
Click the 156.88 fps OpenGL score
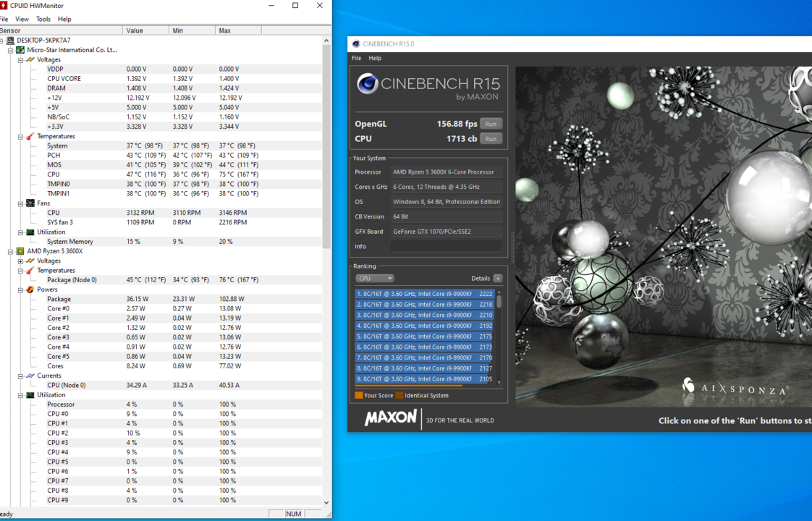click(x=457, y=124)
